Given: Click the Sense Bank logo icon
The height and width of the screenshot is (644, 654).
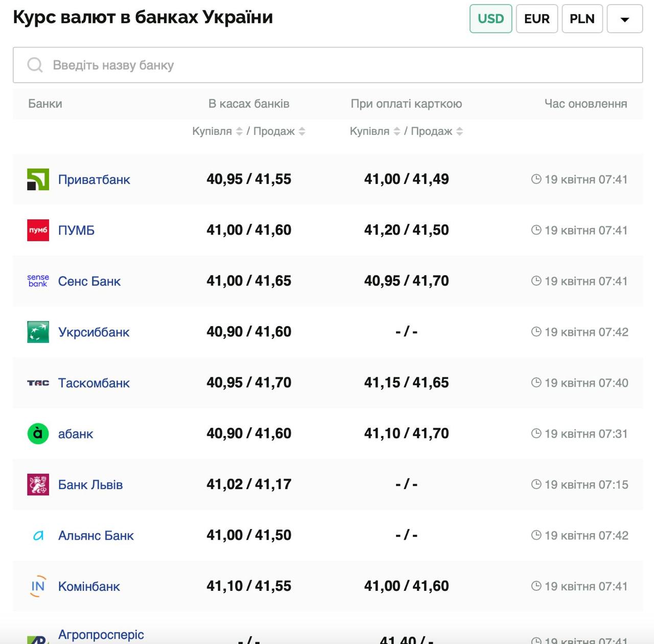Looking at the screenshot, I should tap(38, 281).
